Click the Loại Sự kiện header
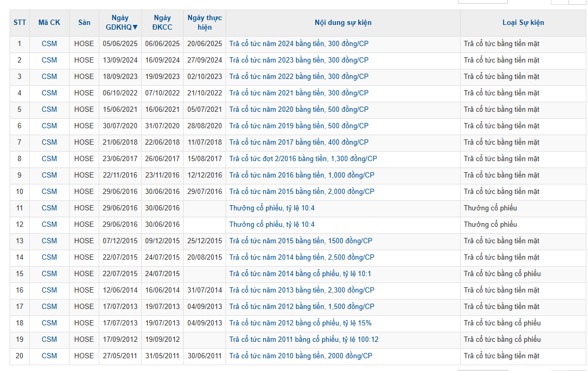This screenshot has width=588, height=371. click(523, 22)
